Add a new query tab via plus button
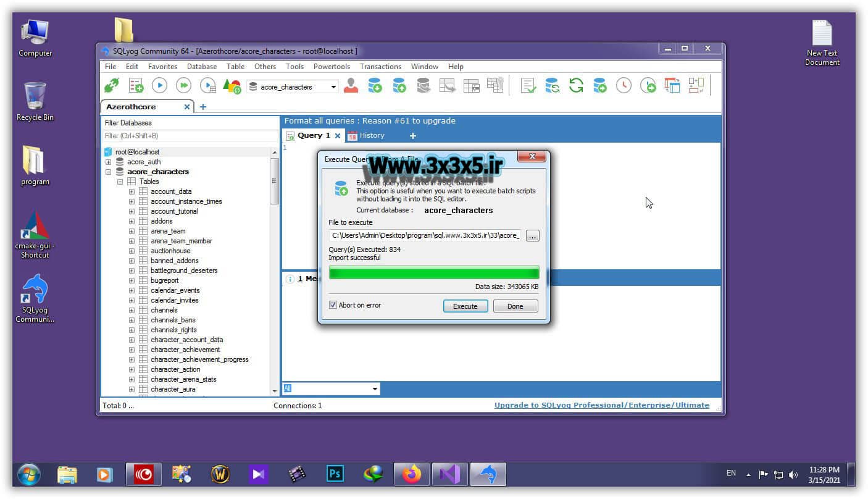This screenshot has width=868, height=499. pos(413,136)
